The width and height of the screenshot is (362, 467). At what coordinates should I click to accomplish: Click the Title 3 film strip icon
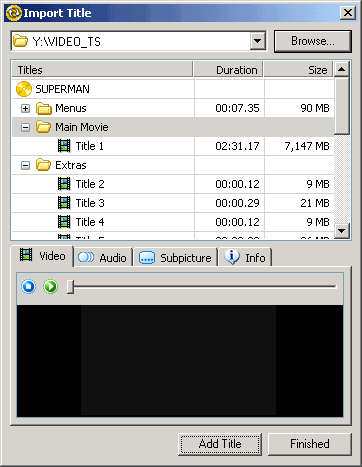(64, 203)
